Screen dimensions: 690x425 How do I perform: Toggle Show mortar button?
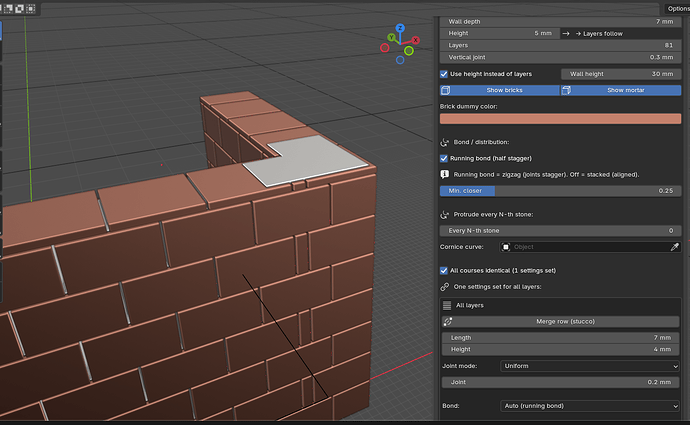pos(621,90)
